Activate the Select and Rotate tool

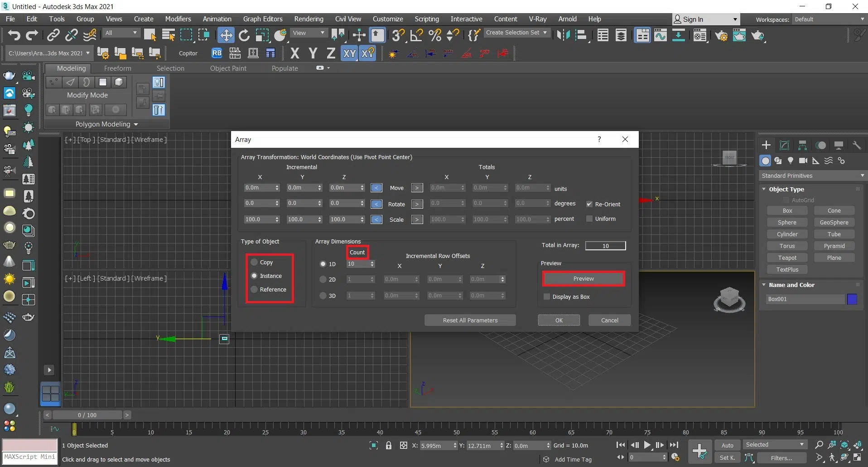(244, 35)
